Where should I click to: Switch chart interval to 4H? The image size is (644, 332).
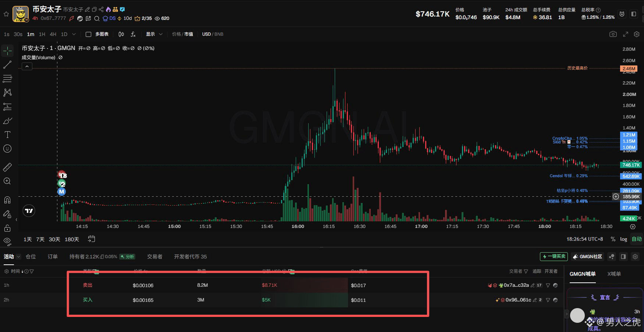[x=53, y=34]
